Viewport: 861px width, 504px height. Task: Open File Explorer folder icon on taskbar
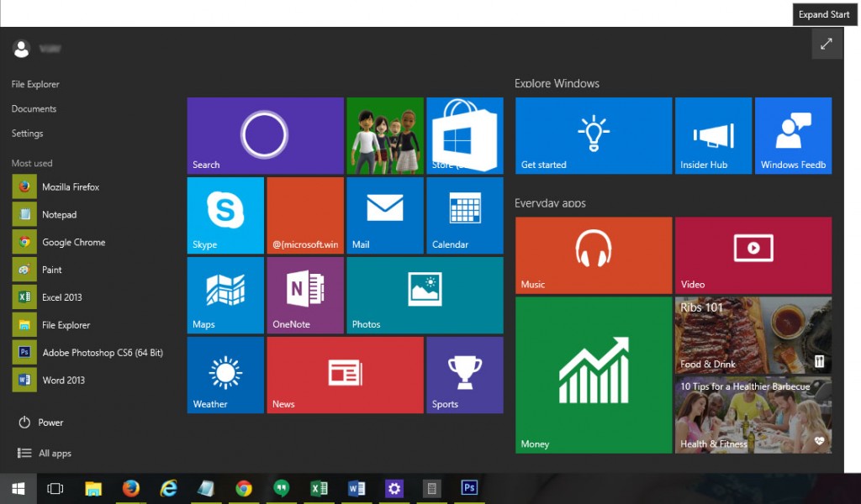tap(93, 489)
